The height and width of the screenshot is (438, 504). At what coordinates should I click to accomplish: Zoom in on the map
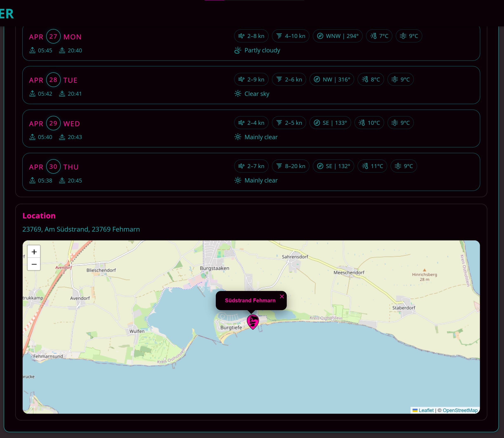[x=34, y=252]
